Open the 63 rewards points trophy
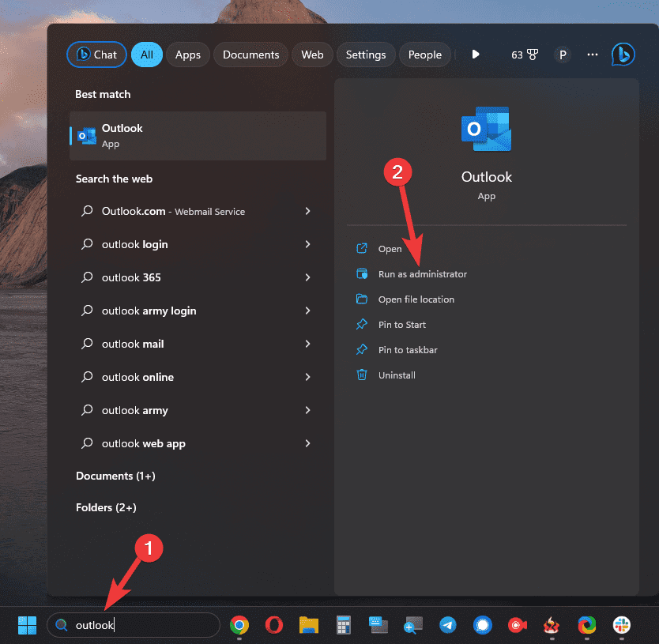Screen dimensions: 659x644 (x=525, y=55)
